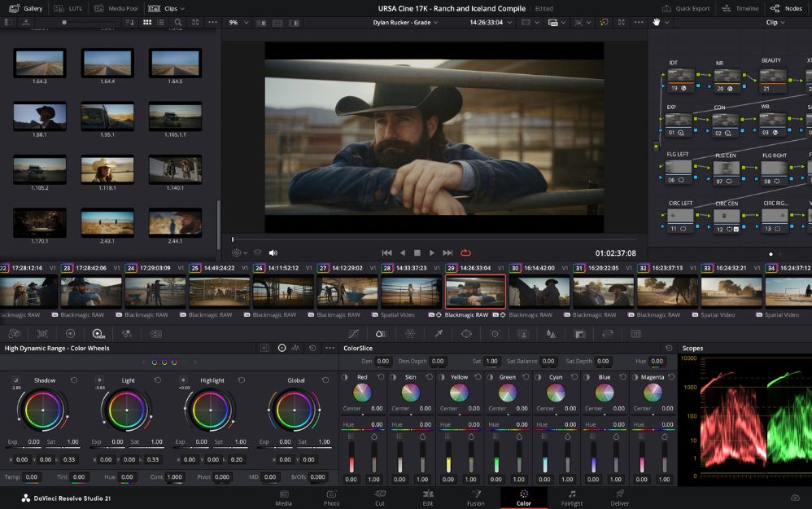This screenshot has width=812, height=509.
Task: Toggle the Red slice on/off
Action: (345, 377)
